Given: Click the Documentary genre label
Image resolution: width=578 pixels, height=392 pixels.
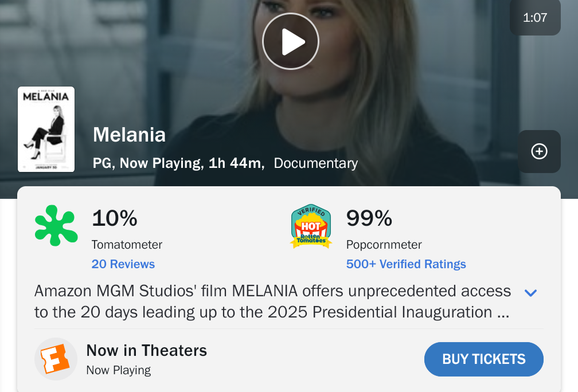Looking at the screenshot, I should click(x=316, y=163).
